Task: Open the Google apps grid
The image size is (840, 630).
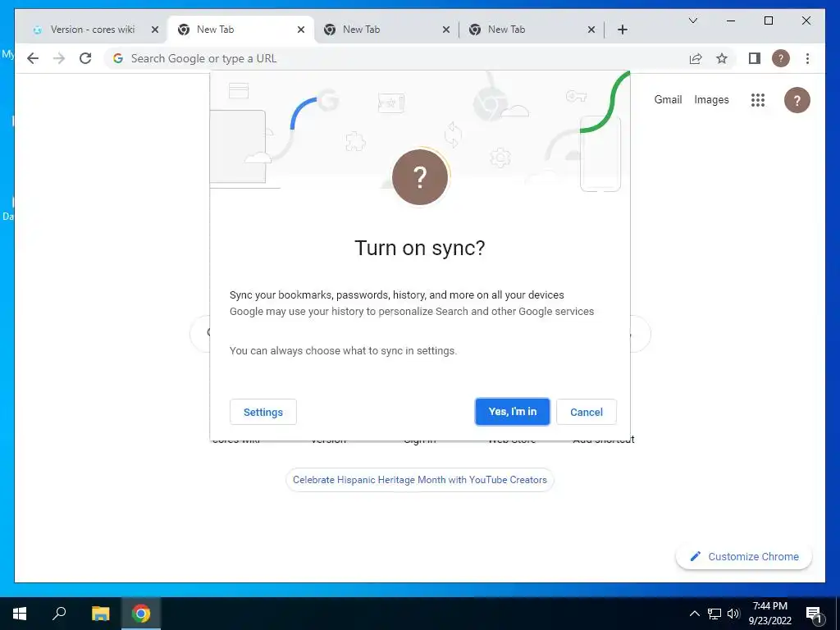Action: 757,99
